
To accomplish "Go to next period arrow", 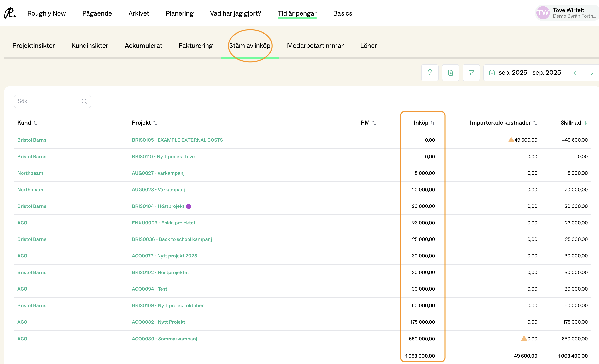I will [592, 73].
